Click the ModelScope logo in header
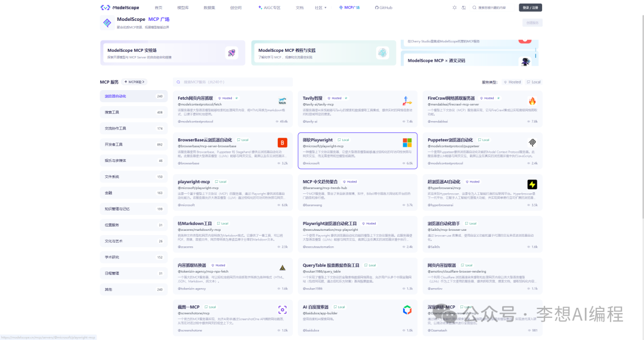644x340 pixels. pos(120,7)
